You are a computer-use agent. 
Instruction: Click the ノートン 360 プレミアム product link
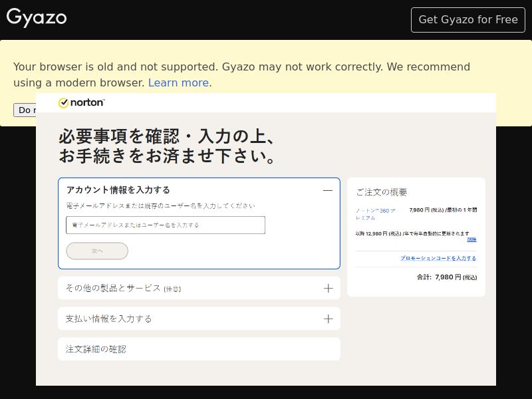pyautogui.click(x=377, y=210)
